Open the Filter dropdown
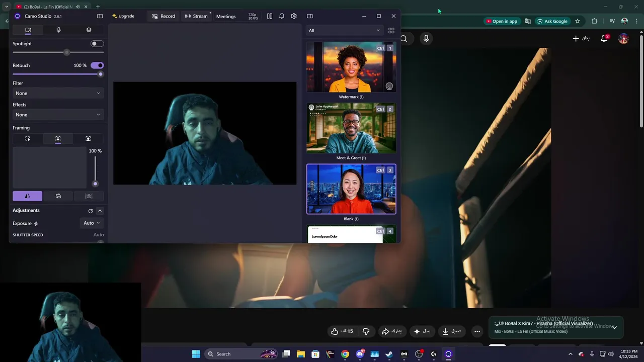 [58, 93]
